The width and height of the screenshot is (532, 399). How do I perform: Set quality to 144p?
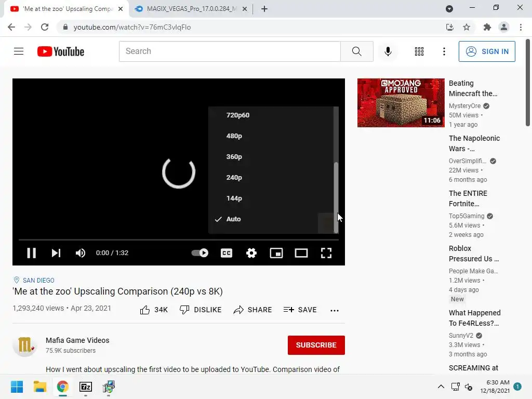(271, 198)
